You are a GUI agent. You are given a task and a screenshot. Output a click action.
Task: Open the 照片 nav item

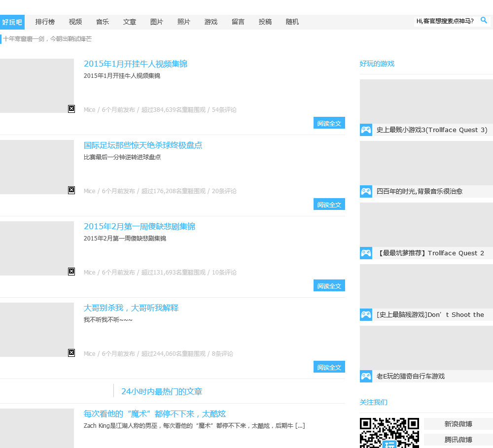pos(183,22)
